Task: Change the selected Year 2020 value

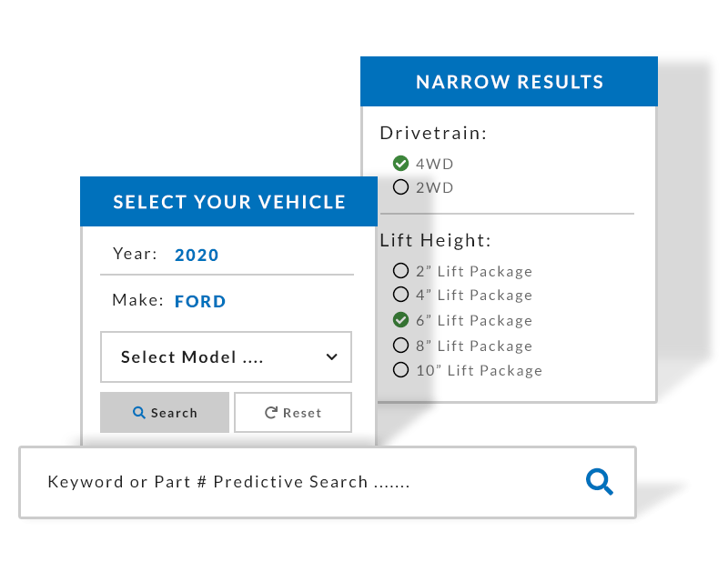Action: 197,256
